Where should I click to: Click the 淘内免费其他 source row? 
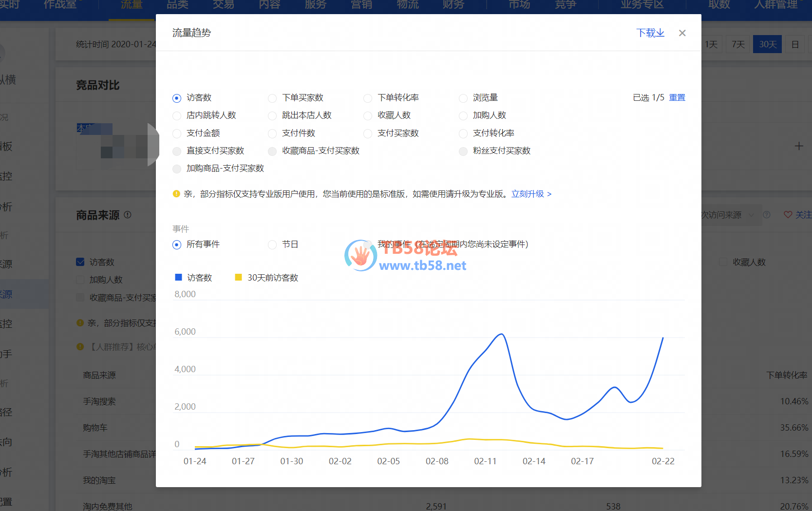pyautogui.click(x=108, y=506)
